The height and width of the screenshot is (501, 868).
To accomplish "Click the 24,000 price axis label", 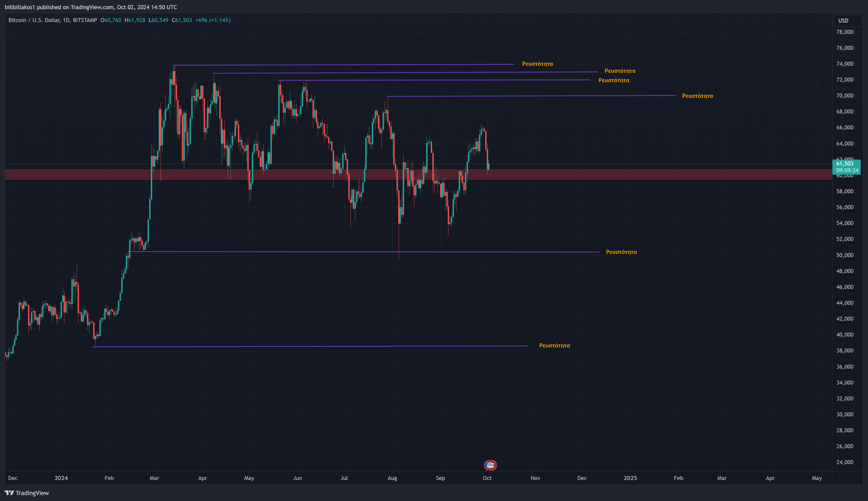I will [x=845, y=462].
